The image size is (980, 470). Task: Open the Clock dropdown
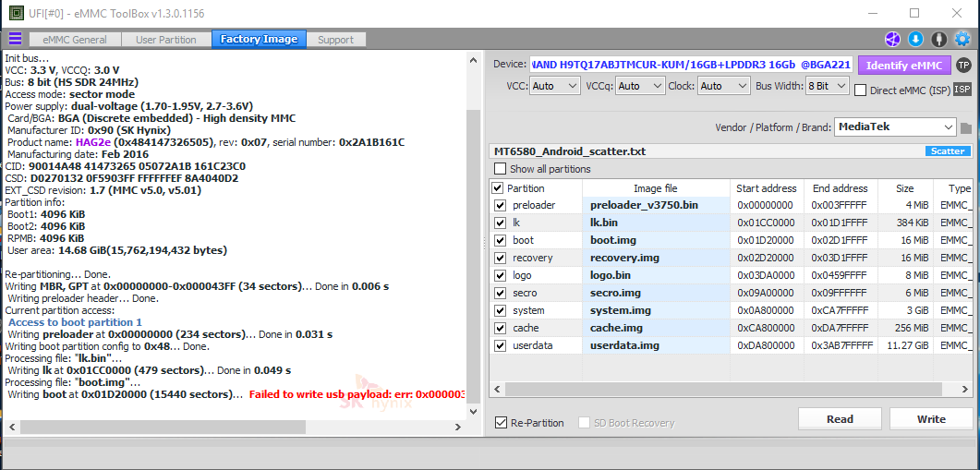pos(724,86)
